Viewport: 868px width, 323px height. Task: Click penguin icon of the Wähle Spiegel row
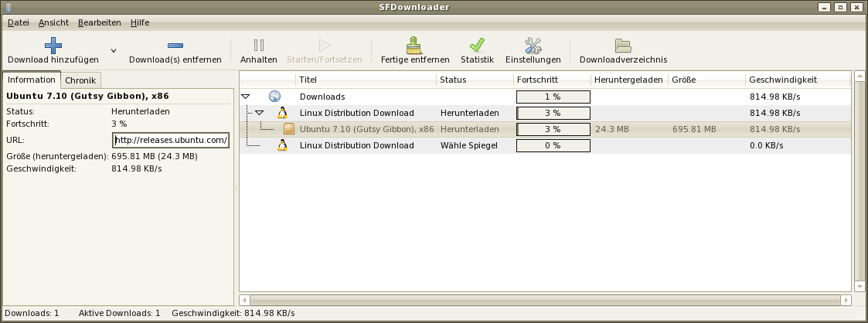(x=282, y=145)
